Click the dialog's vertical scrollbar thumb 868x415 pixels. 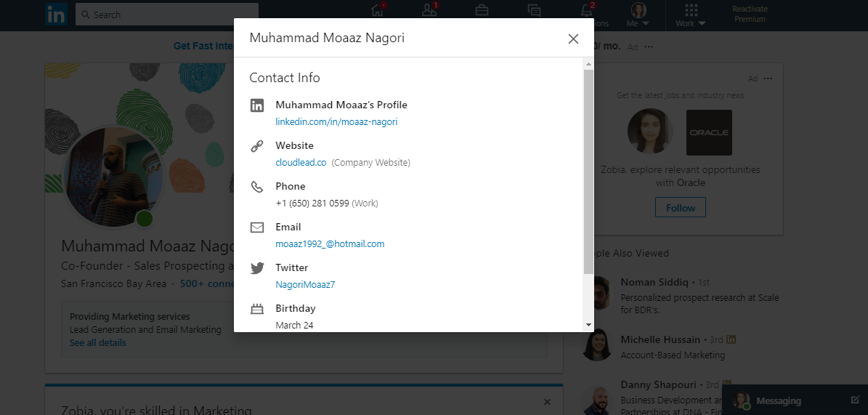click(588, 172)
